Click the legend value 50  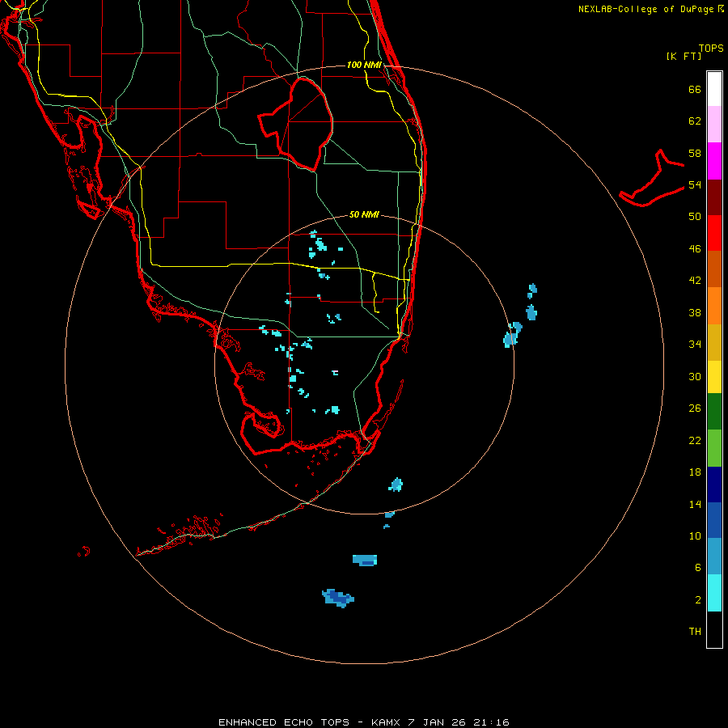[x=695, y=217]
